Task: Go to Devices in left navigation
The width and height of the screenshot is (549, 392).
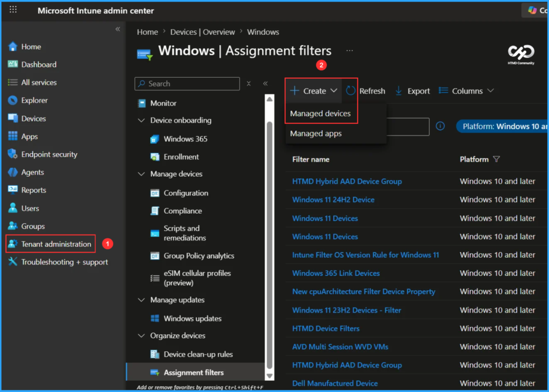Action: click(33, 118)
